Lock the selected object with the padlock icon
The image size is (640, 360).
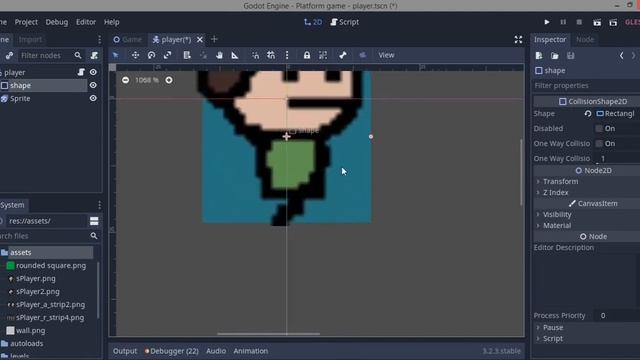[307, 55]
